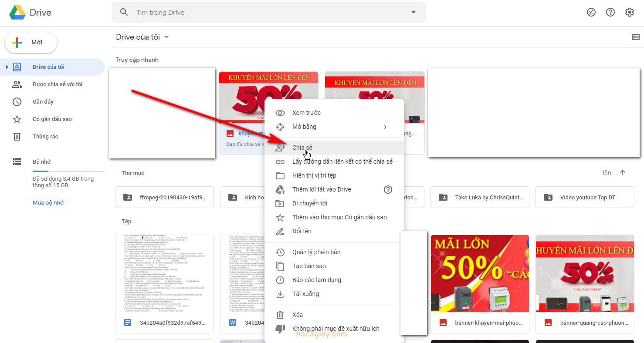Open the settings gear icon

[x=630, y=12]
